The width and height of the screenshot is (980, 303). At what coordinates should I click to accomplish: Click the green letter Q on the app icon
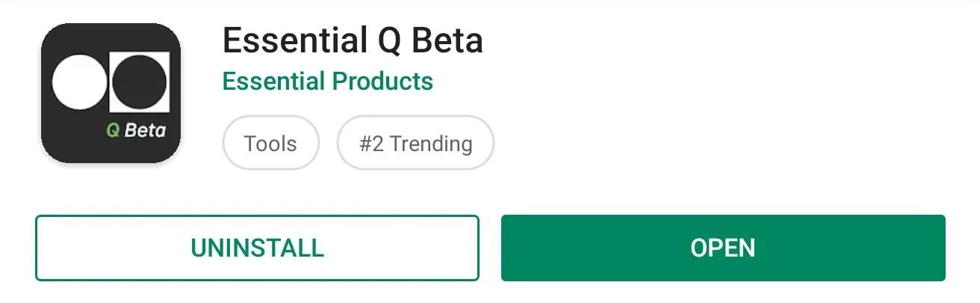click(113, 131)
